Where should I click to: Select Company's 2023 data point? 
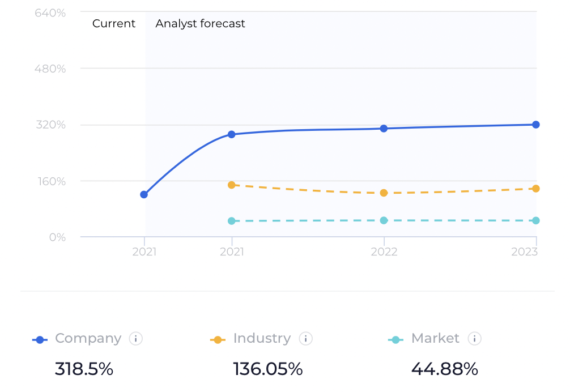(535, 125)
